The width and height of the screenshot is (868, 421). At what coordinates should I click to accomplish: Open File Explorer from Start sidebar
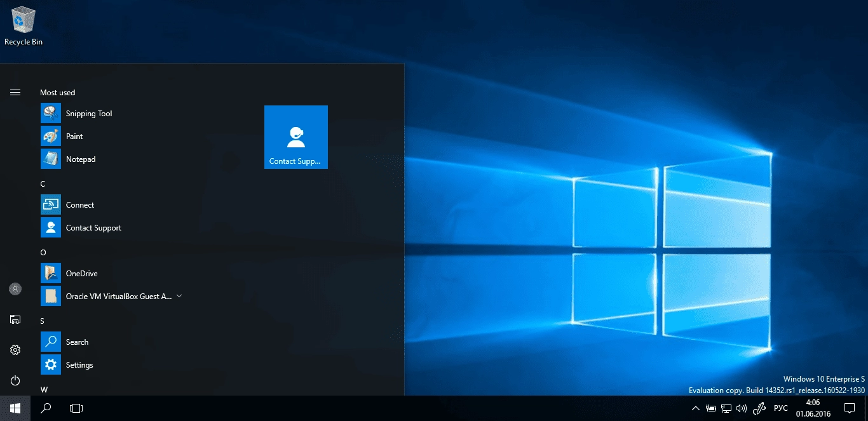[15, 319]
